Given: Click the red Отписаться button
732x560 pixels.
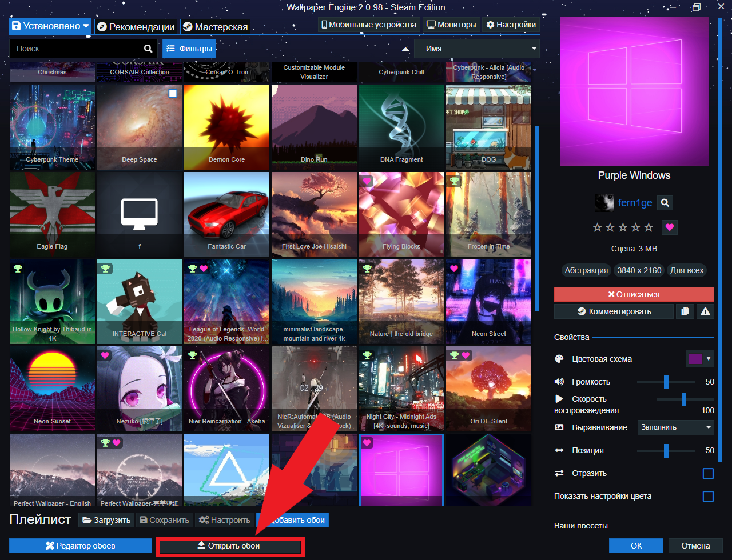Looking at the screenshot, I should point(634,294).
